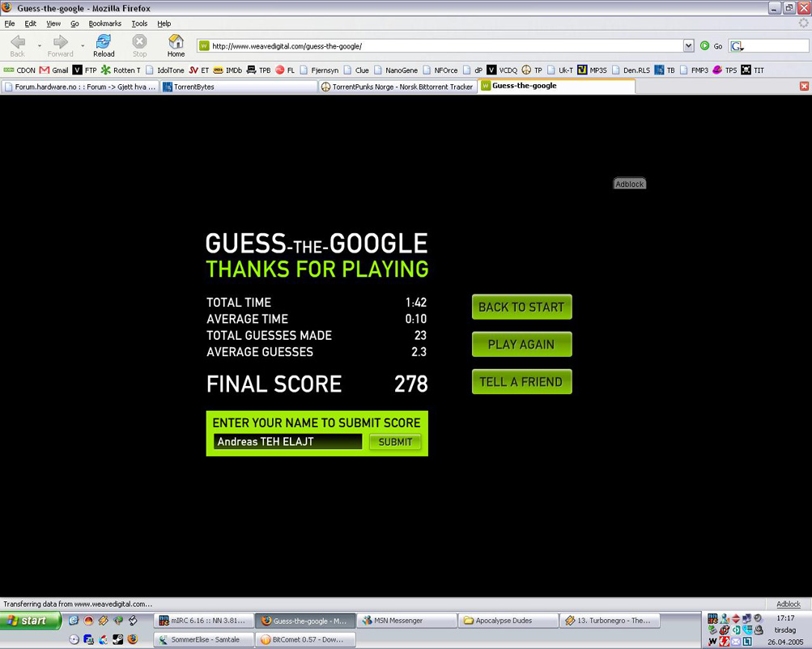Switch to the TorrentPunks Norge tab
Viewport: 812px width, 649px height.
pos(397,87)
